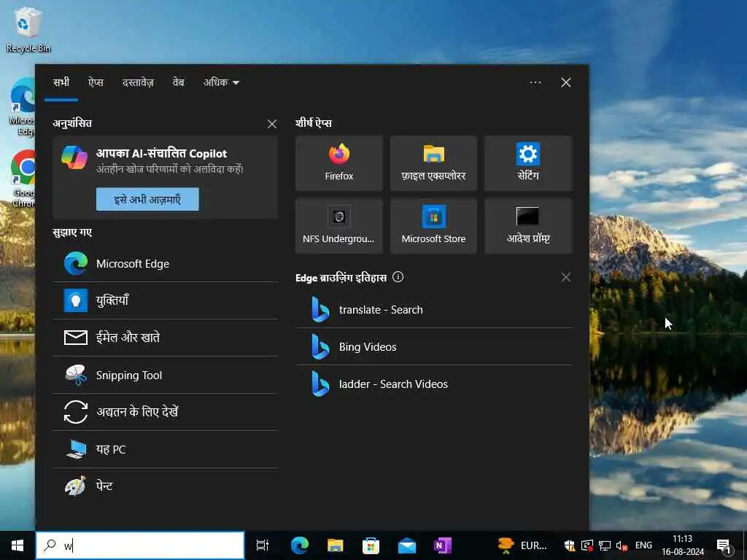This screenshot has width=747, height=560.
Task: Open Microsoft Store taskbar icon
Action: tap(371, 545)
